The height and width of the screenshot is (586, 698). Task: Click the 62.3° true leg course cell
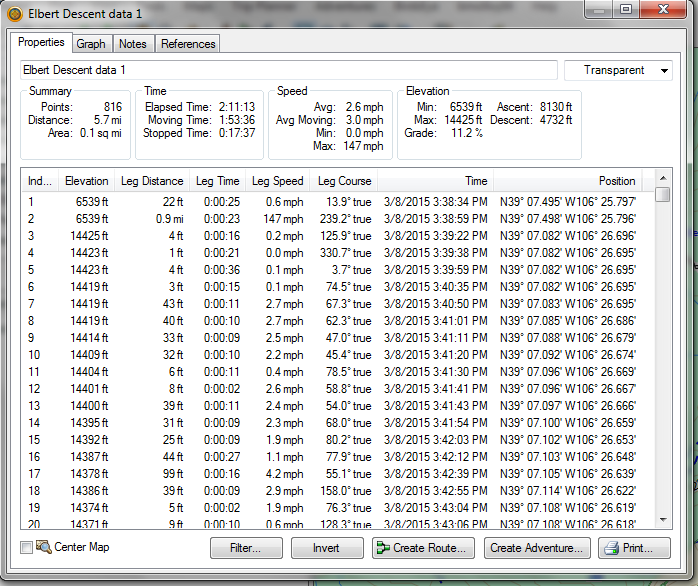click(x=349, y=321)
